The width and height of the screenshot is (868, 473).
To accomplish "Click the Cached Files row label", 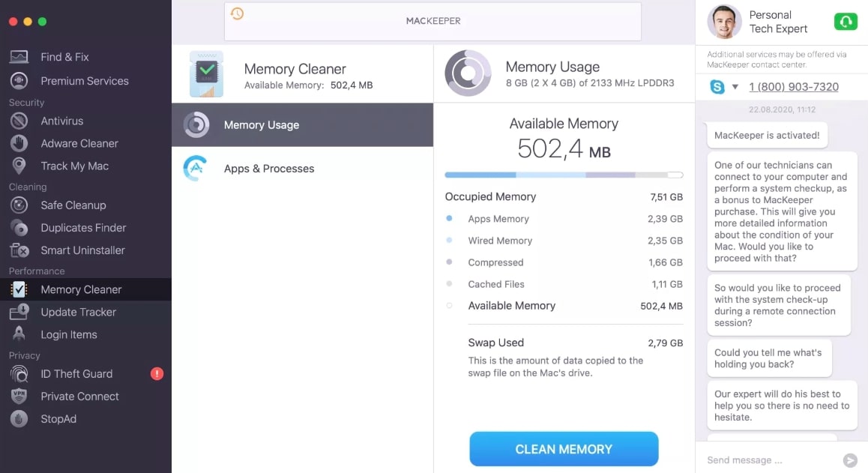I will (496, 284).
